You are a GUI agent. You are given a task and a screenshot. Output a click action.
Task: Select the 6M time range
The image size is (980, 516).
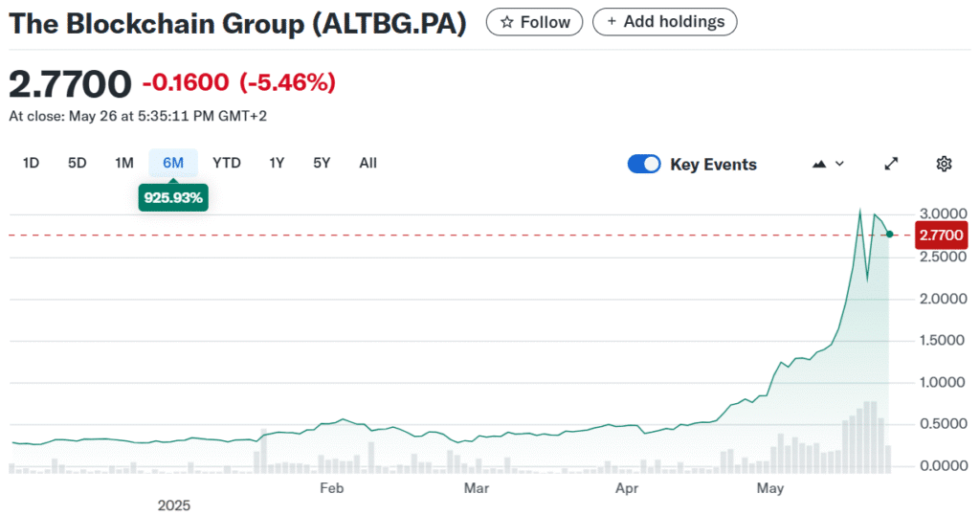[173, 163]
